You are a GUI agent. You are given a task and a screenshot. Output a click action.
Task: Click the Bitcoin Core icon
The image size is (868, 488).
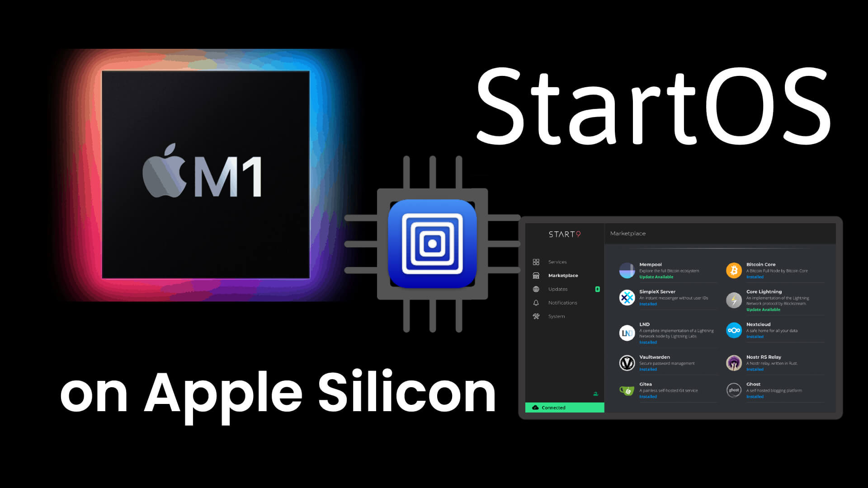click(x=734, y=270)
